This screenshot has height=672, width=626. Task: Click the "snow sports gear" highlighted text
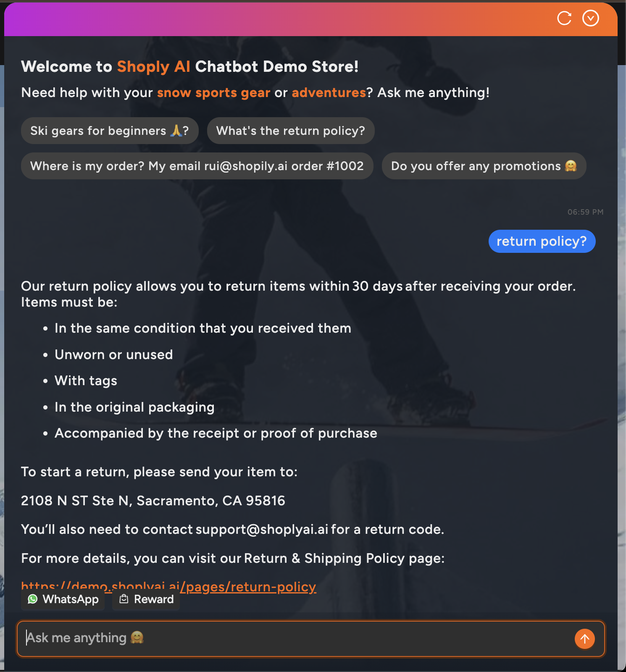213,93
